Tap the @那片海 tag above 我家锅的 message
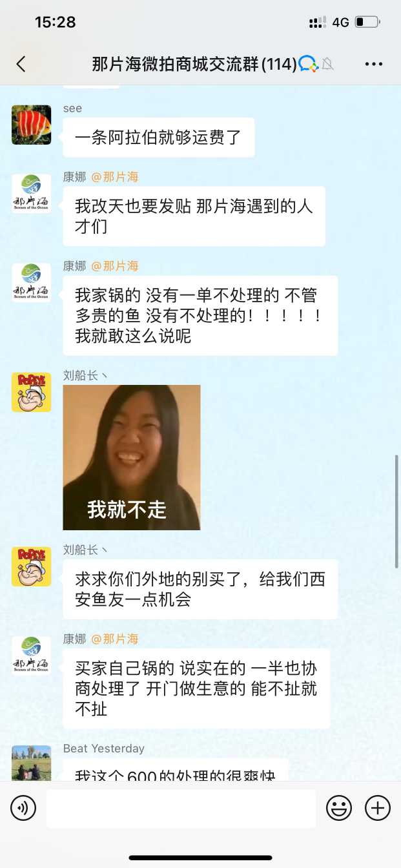The height and width of the screenshot is (868, 401). (114, 266)
